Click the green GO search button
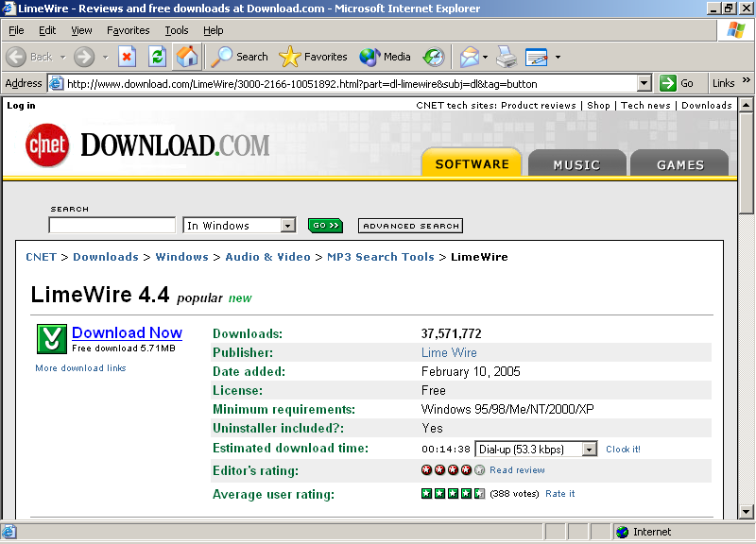The width and height of the screenshot is (756, 544). [x=325, y=226]
